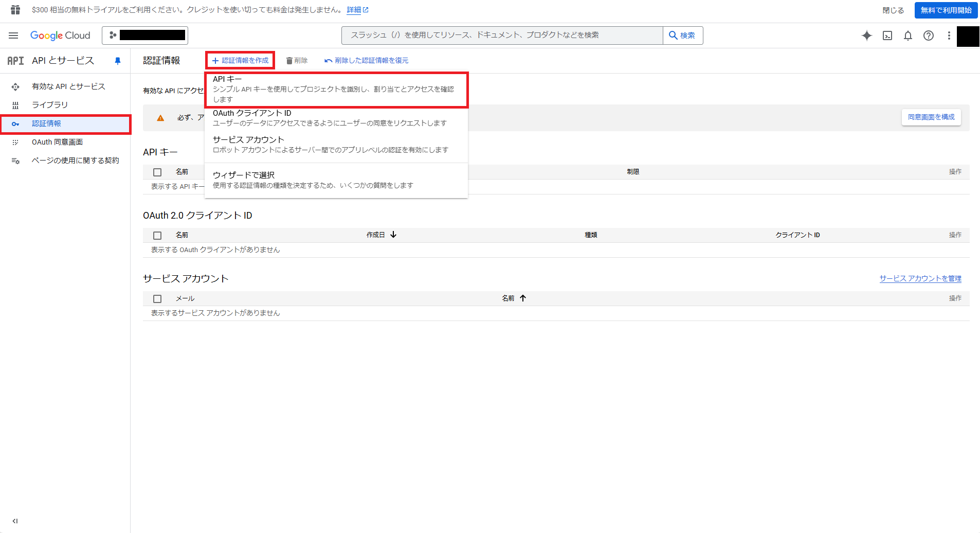Click the メール column header
Screen dimensions: 980x533
[185, 298]
